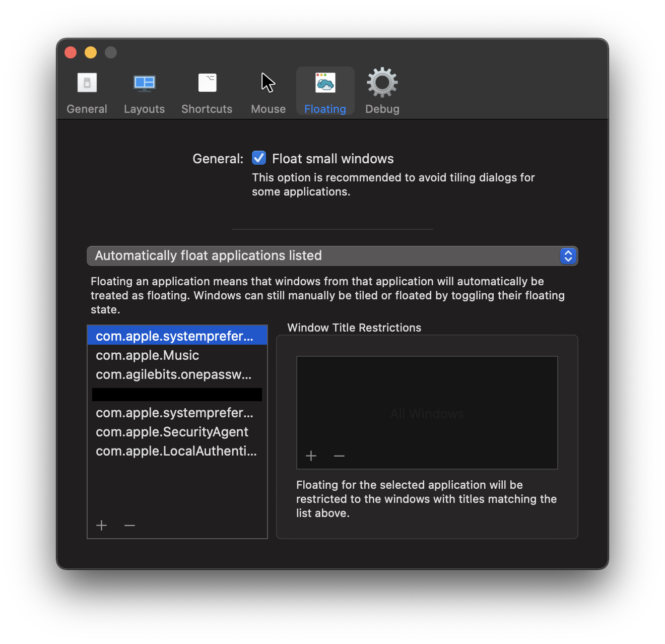Click the minus button under Window Title Restrictions
Viewport: 665px width, 644px height.
pyautogui.click(x=339, y=456)
